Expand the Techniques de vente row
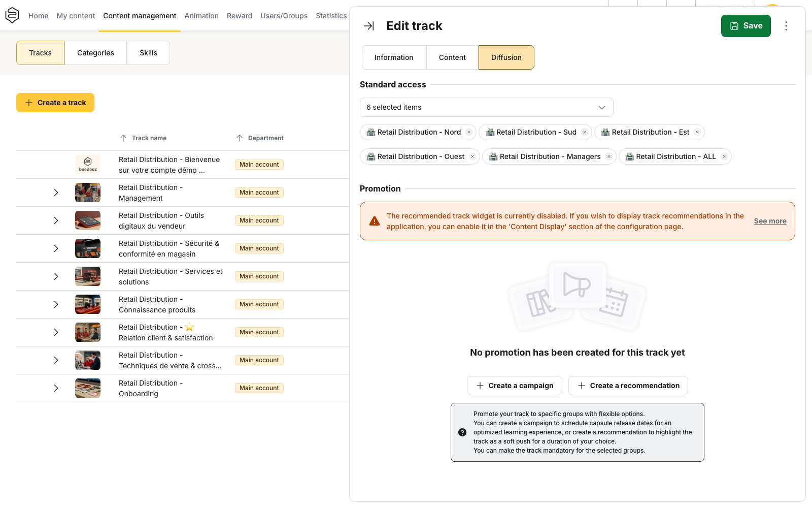 pos(56,360)
